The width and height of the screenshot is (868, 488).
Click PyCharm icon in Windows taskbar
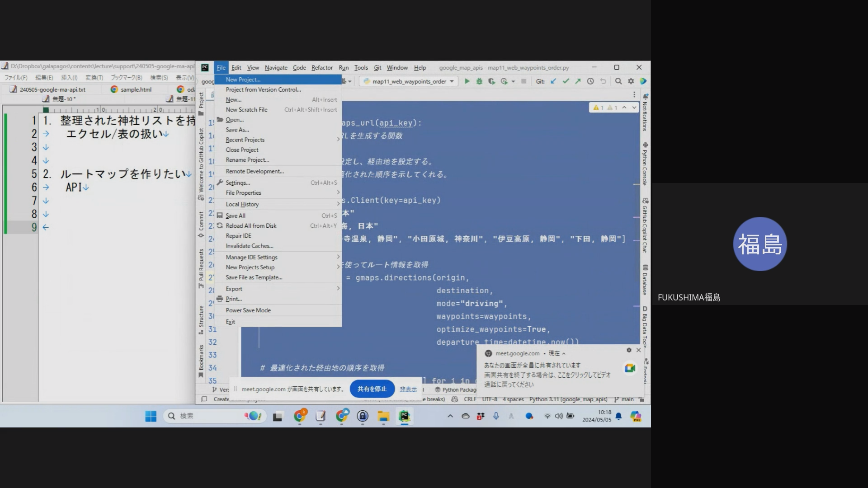pos(405,416)
